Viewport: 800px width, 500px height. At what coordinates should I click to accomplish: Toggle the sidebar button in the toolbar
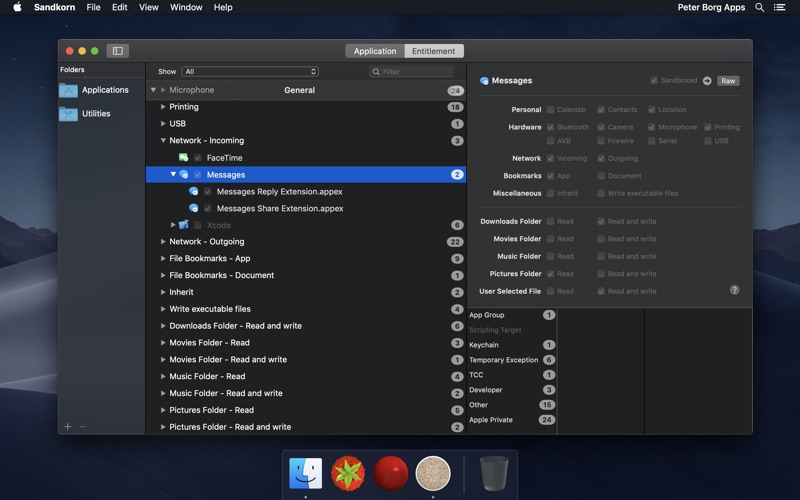[x=117, y=51]
